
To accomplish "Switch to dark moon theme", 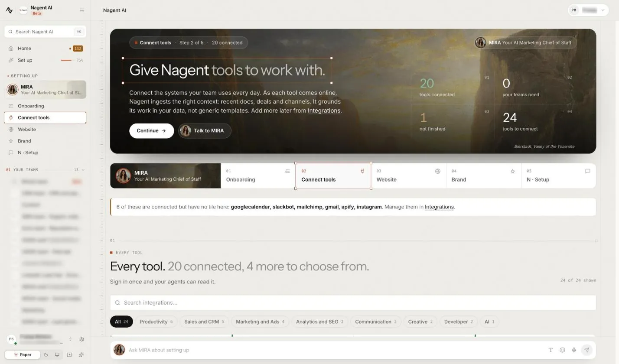I will (46, 354).
